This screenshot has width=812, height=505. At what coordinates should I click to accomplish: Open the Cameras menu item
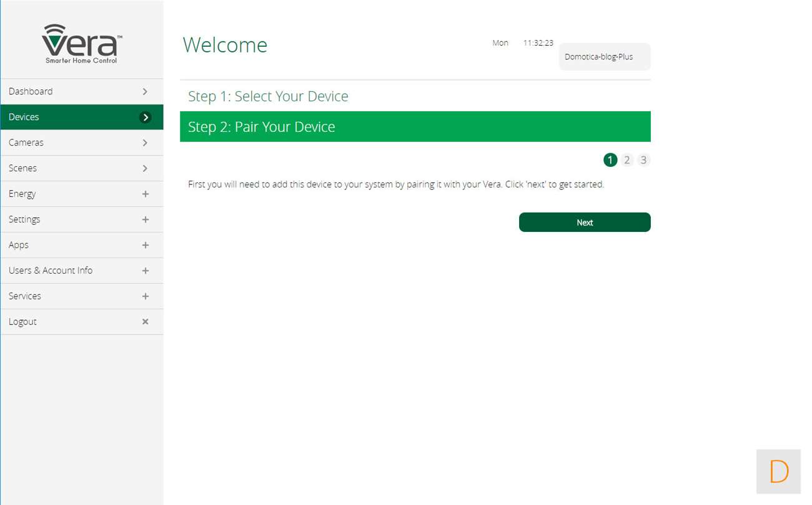[x=26, y=142]
